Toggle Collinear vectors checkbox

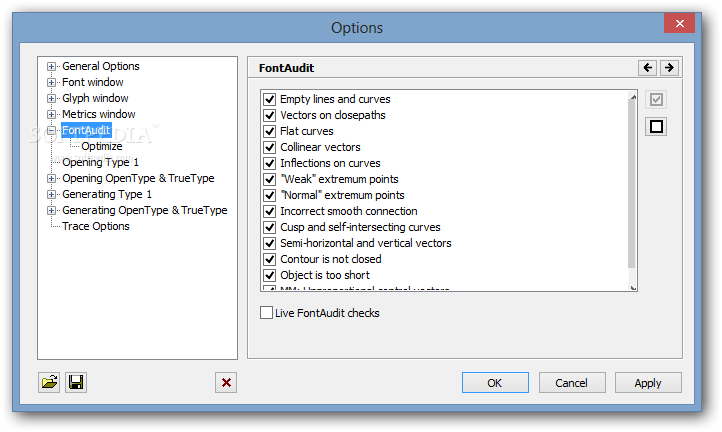point(269,148)
